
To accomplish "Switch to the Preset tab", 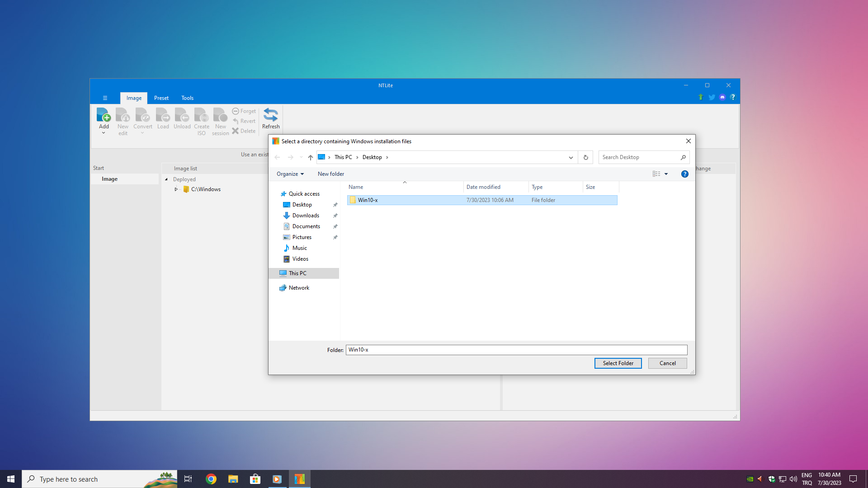I will tap(161, 98).
